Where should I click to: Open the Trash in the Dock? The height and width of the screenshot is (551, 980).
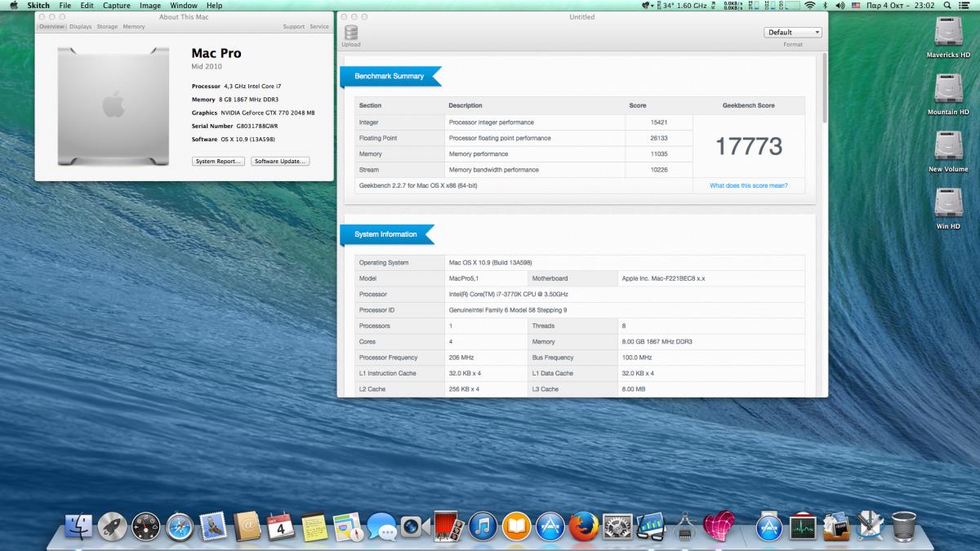904,527
